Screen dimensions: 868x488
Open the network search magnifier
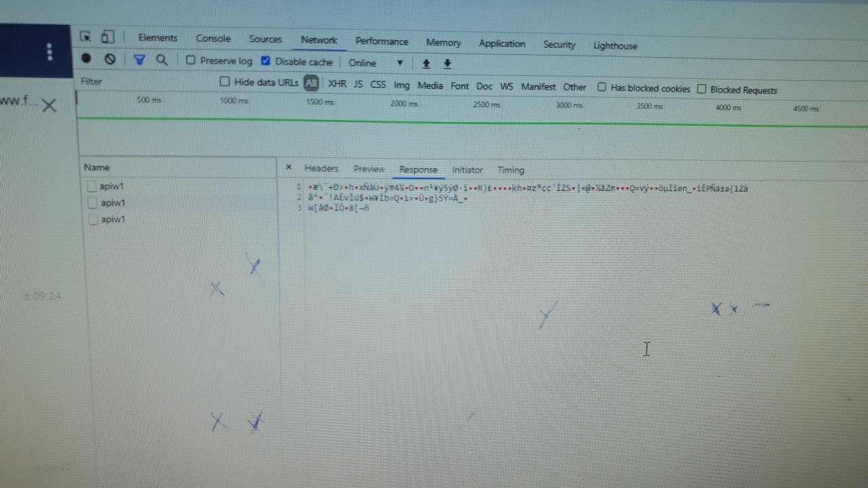point(162,60)
